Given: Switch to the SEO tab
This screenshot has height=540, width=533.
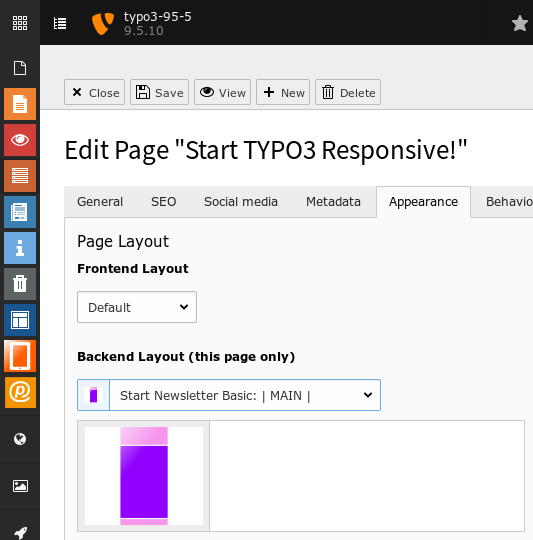Looking at the screenshot, I should click(164, 202).
